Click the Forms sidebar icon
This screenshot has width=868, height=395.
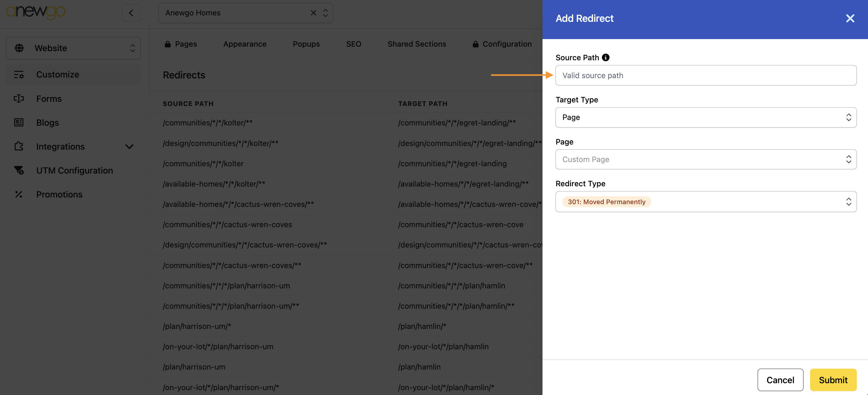19,99
